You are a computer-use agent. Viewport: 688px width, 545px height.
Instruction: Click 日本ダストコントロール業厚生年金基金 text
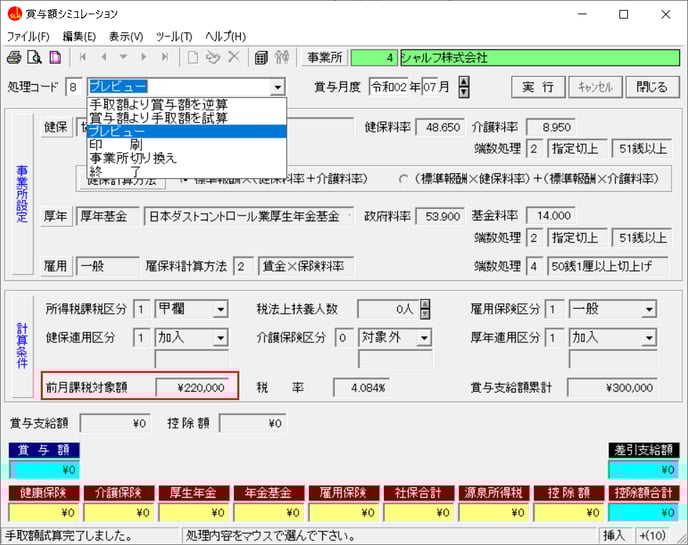click(x=244, y=216)
